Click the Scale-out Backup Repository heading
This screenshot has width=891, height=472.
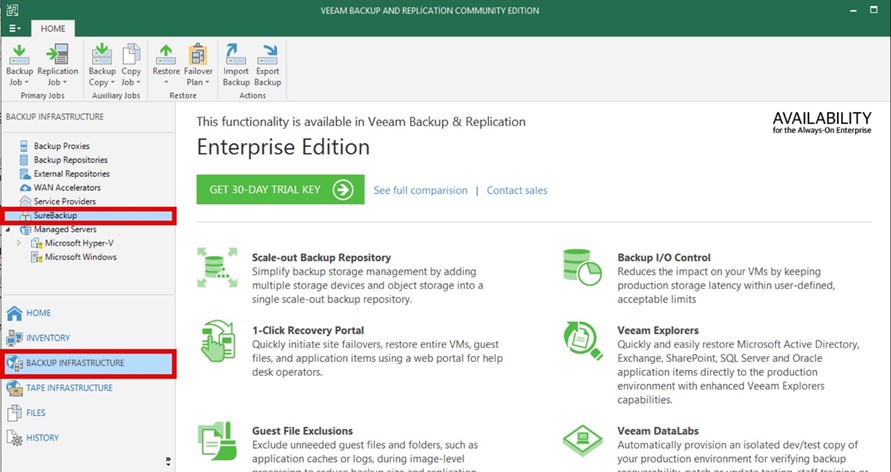(322, 257)
